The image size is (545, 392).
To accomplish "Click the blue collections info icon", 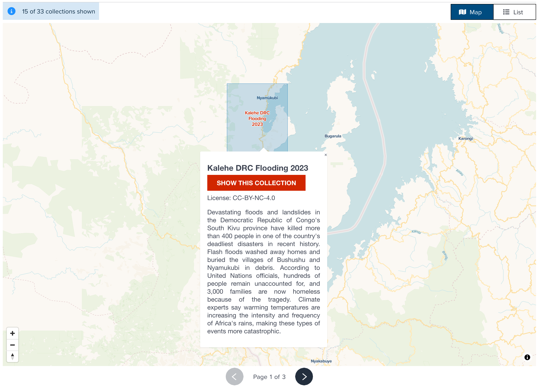I will click(x=11, y=11).
